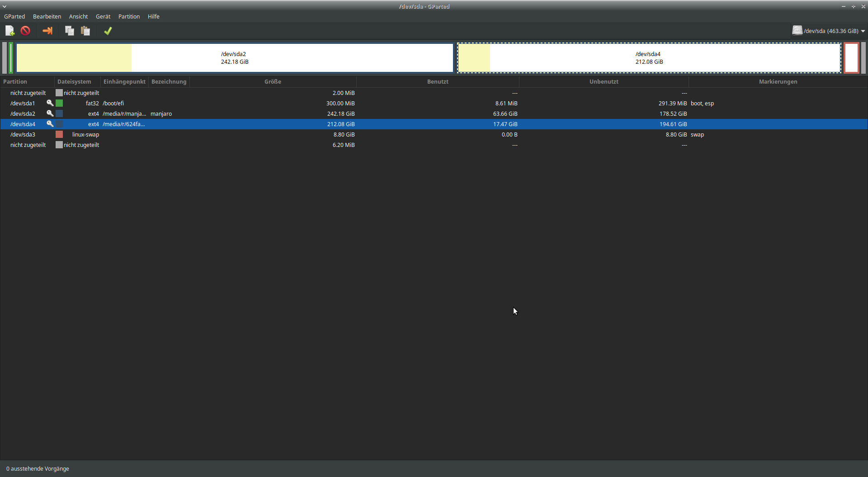Click the red linux-swap color swatch

(x=59, y=134)
